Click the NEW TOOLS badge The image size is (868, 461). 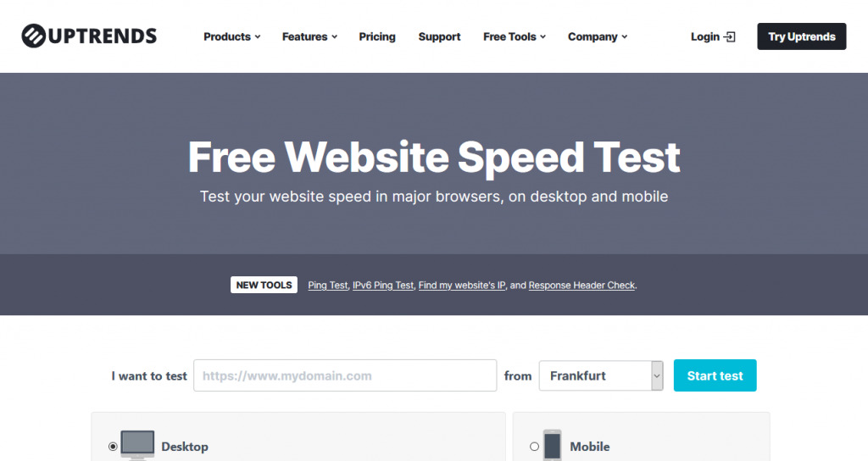(x=264, y=285)
